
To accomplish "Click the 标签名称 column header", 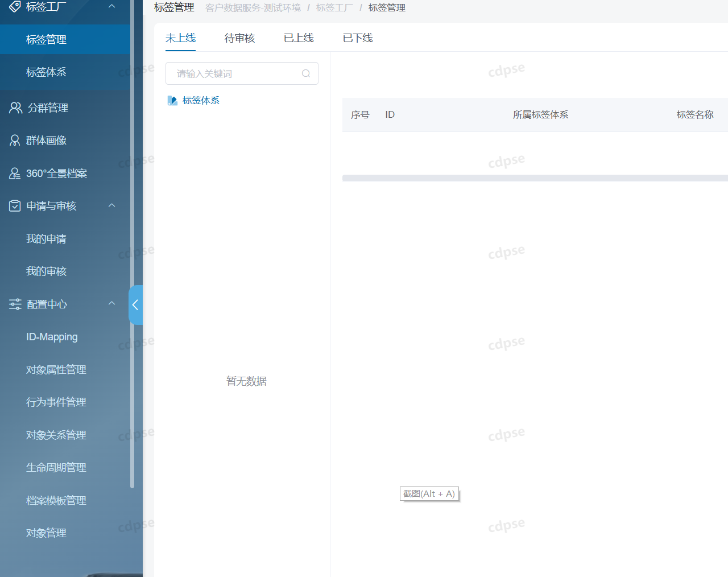I will pos(695,115).
